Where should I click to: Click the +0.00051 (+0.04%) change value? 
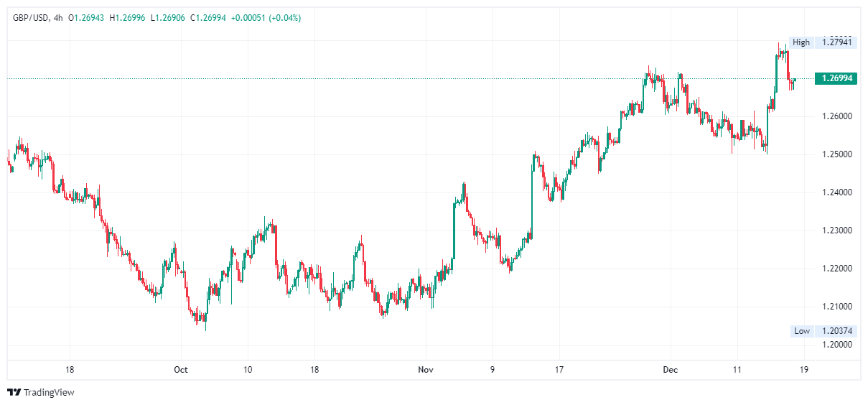tap(266, 17)
